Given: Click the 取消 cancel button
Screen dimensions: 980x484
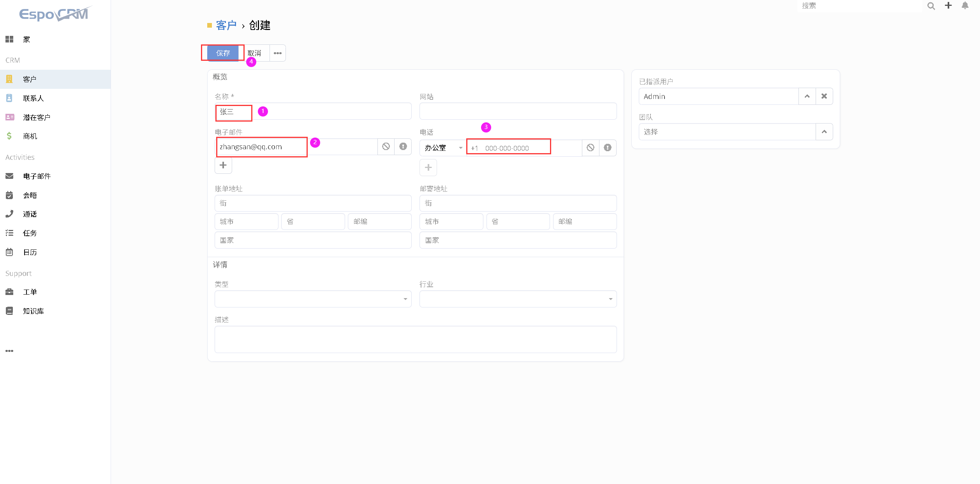Looking at the screenshot, I should pyautogui.click(x=254, y=53).
